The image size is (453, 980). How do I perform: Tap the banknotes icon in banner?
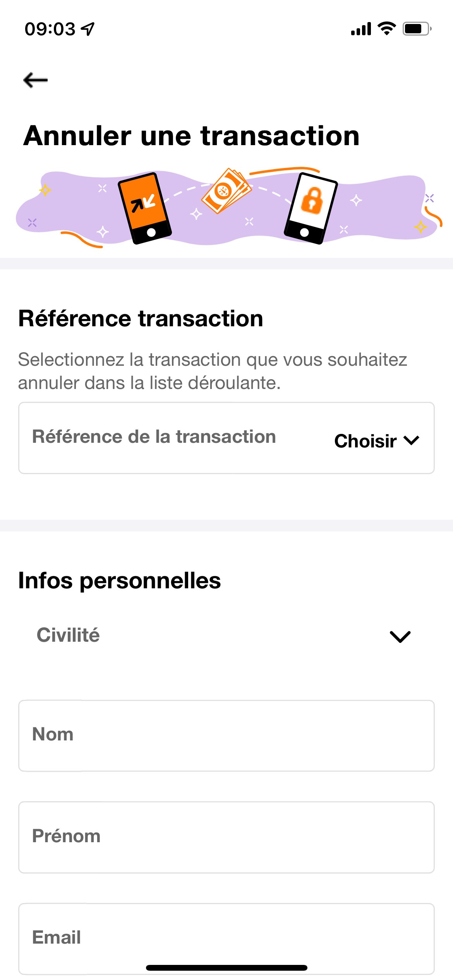click(226, 190)
